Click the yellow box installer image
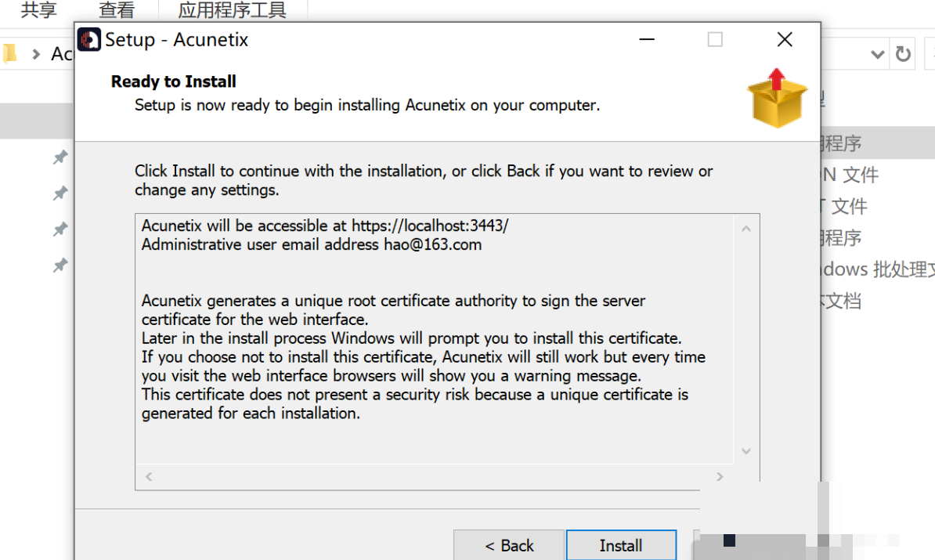Screen dimensions: 935x560 click(x=776, y=99)
